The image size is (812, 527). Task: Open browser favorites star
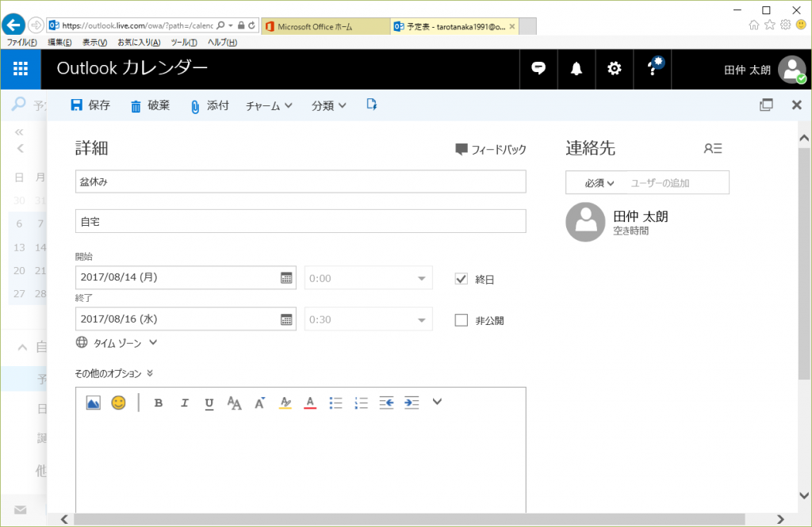(770, 25)
